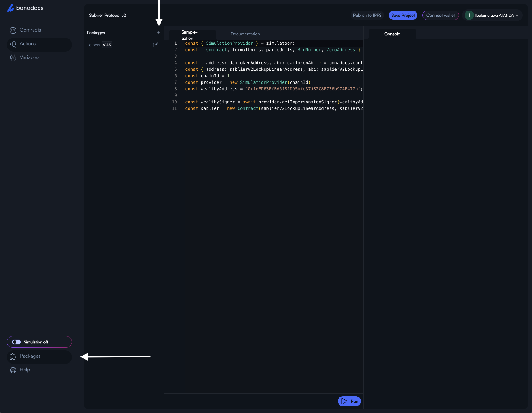
Task: Click line number 11 in the gutter
Action: coord(175,108)
